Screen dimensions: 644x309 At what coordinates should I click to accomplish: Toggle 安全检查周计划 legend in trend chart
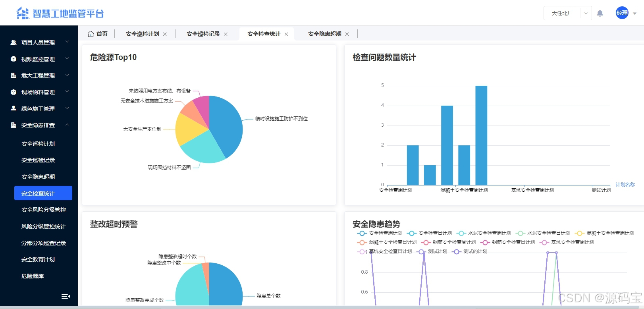coord(380,233)
